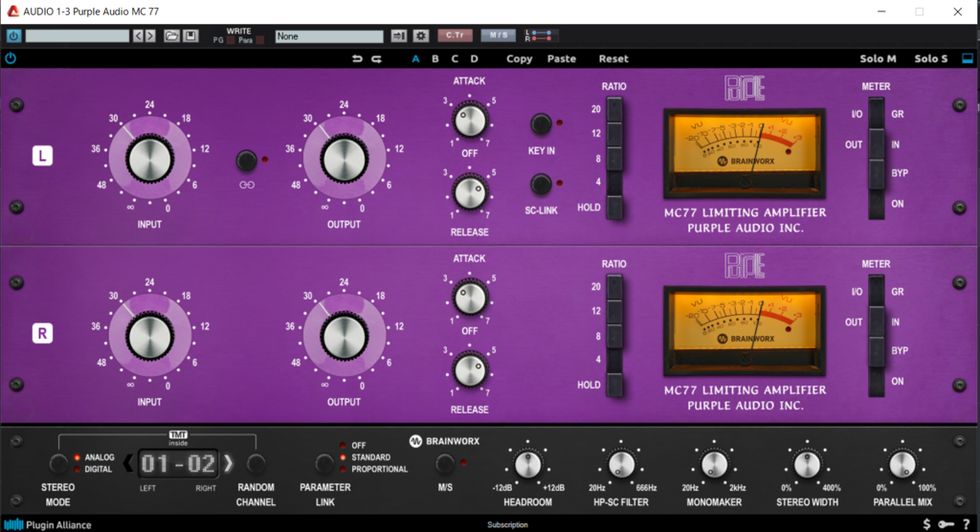980x532 pixels.
Task: Cycle the Parameter Link button
Action: click(x=323, y=463)
